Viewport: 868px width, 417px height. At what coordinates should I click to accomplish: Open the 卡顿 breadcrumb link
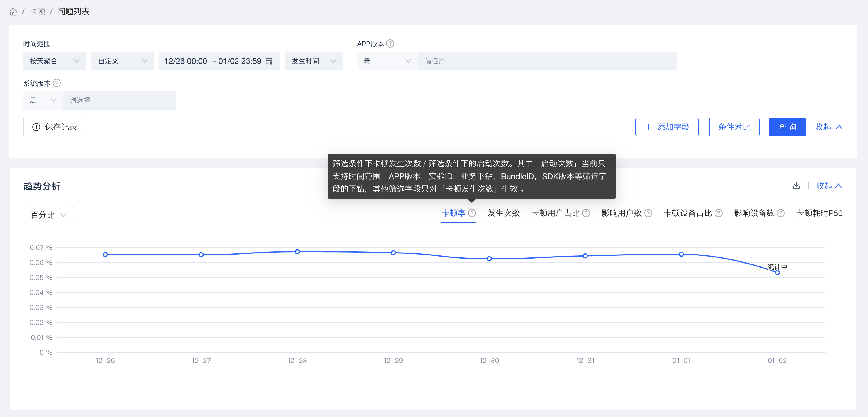pos(37,12)
